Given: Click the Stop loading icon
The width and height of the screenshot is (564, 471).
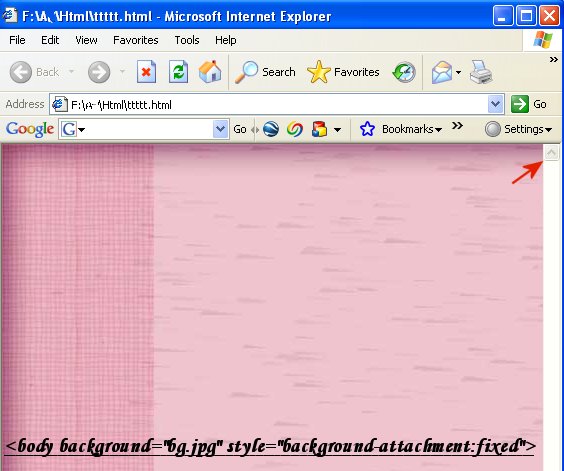Looking at the screenshot, I should 146,72.
